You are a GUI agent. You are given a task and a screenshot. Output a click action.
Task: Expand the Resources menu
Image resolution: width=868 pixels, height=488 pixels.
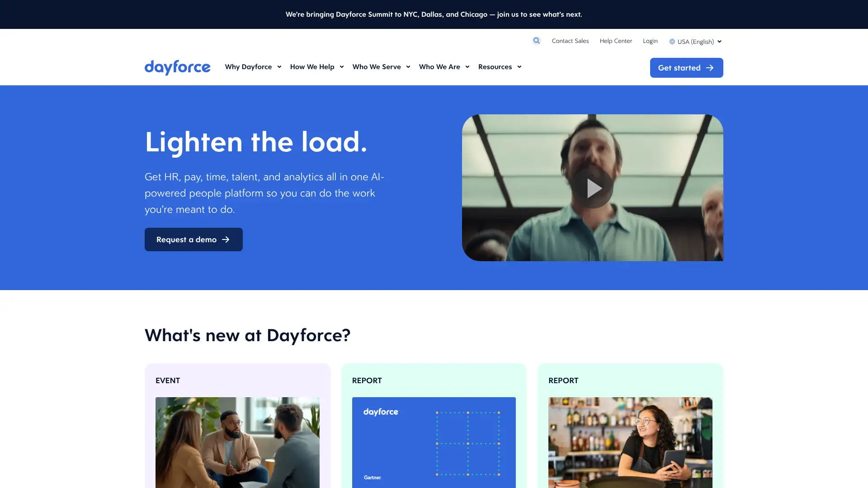click(500, 67)
